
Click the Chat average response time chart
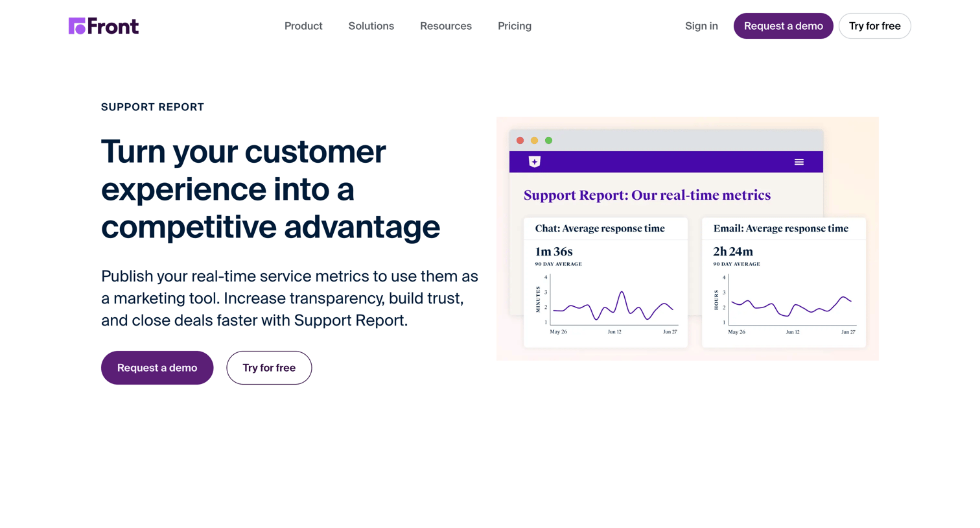coord(607,304)
